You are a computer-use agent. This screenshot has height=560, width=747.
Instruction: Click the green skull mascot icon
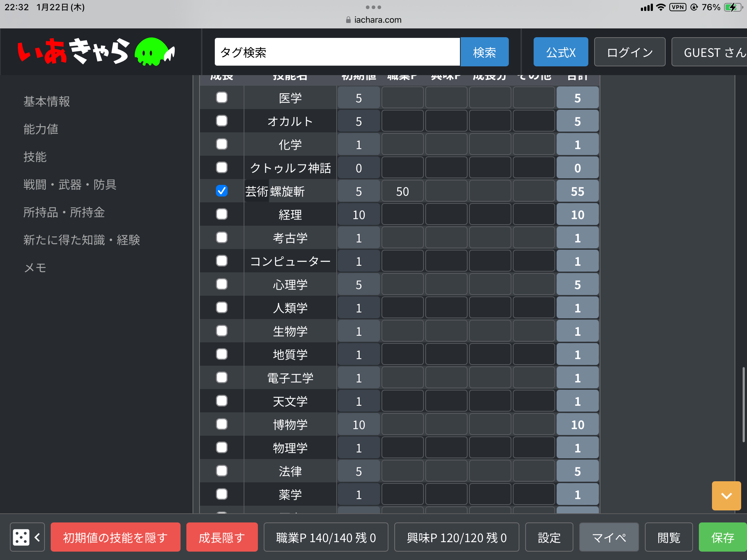pyautogui.click(x=152, y=52)
